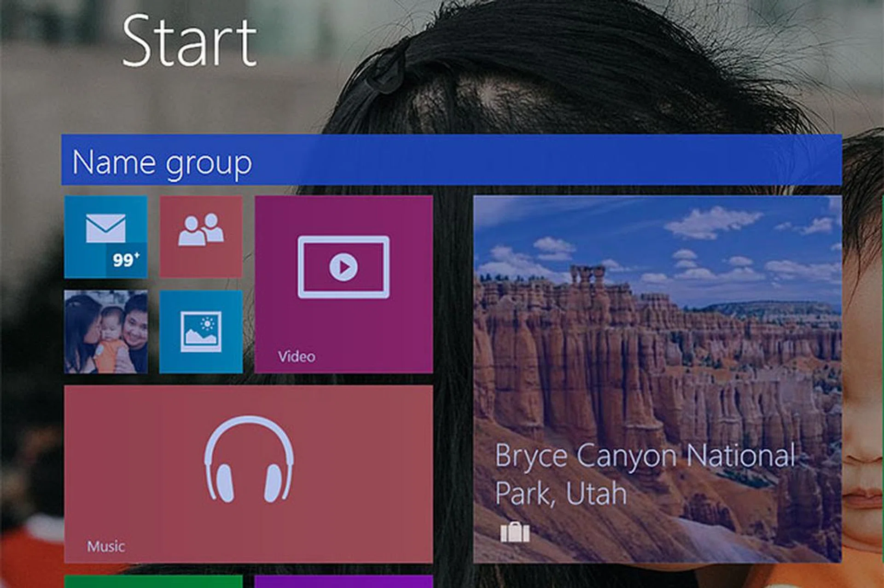884x588 pixels.
Task: Click the 'Video' tile label
Action: (297, 357)
